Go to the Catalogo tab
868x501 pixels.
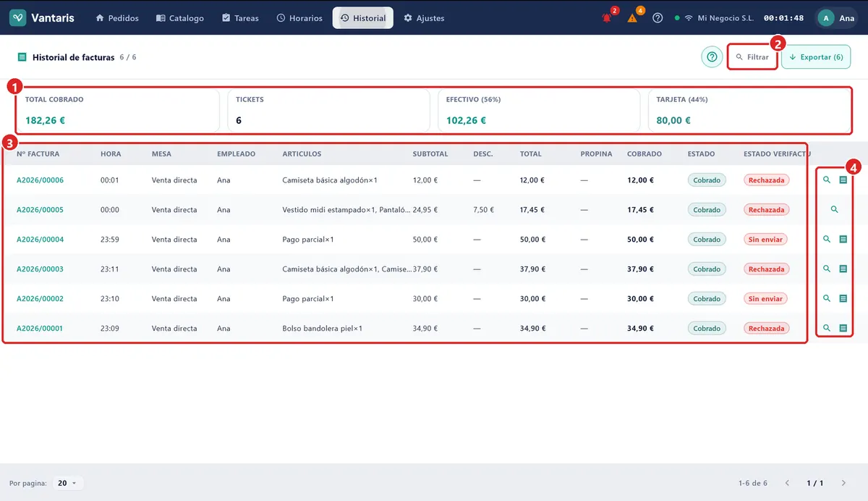[x=180, y=18]
